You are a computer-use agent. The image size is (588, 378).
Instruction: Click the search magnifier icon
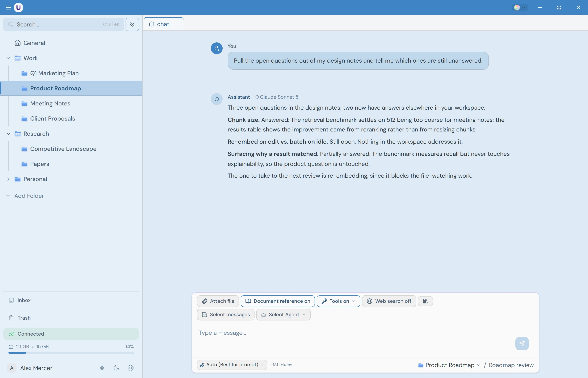[x=10, y=24]
